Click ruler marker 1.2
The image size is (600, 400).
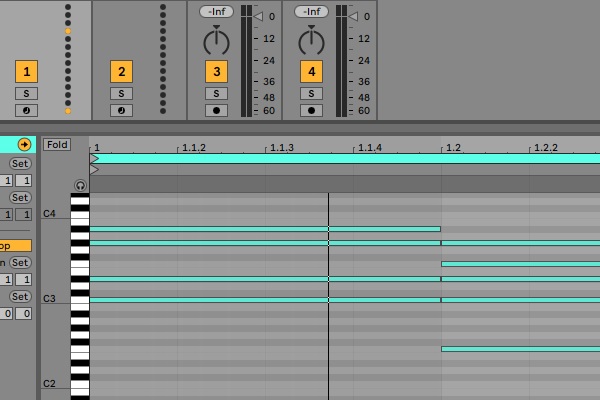coord(453,148)
